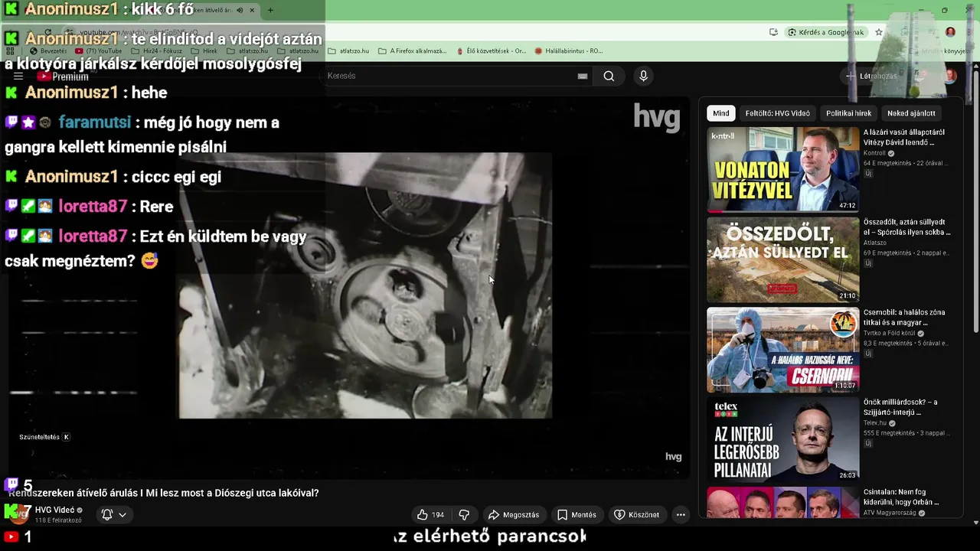Open the YouTube account avatar
980x551 pixels.
[949, 76]
